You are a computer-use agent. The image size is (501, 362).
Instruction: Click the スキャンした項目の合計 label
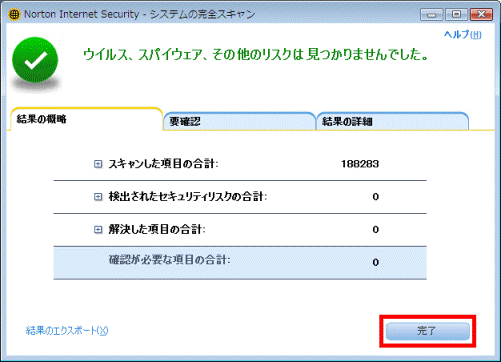[x=163, y=164]
